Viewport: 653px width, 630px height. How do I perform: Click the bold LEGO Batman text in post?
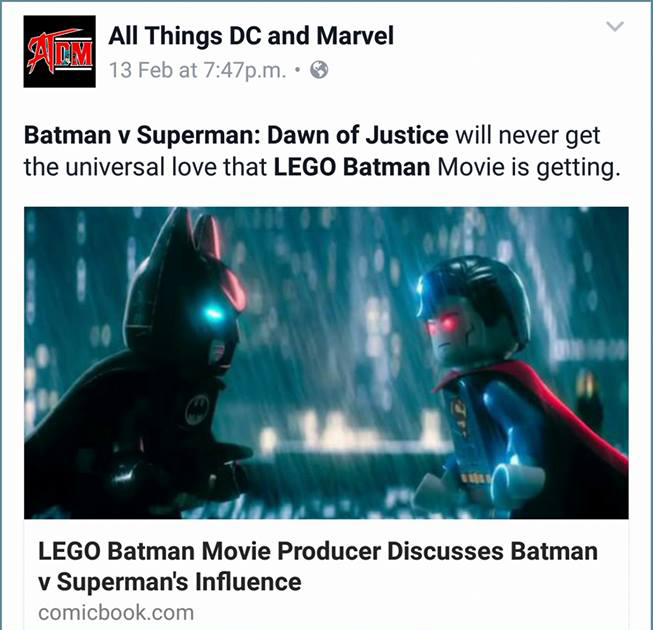tap(352, 167)
